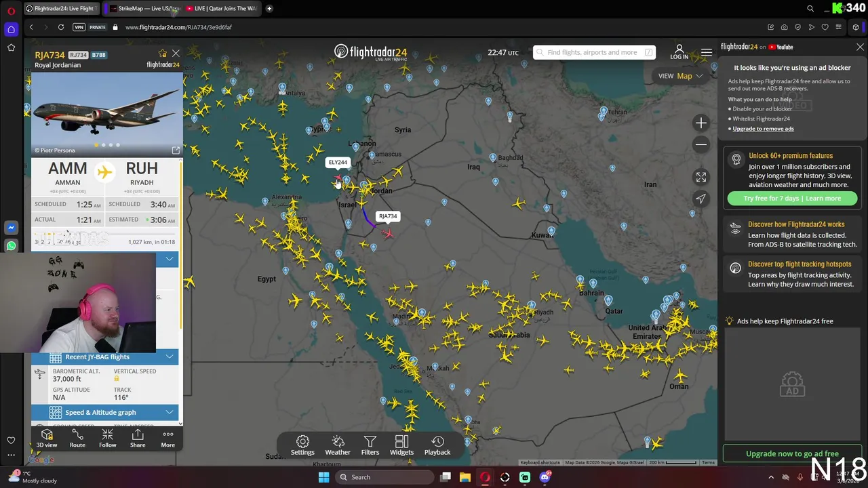
Task: Open the Opera browser home sidebar icon
Action: [x=11, y=29]
